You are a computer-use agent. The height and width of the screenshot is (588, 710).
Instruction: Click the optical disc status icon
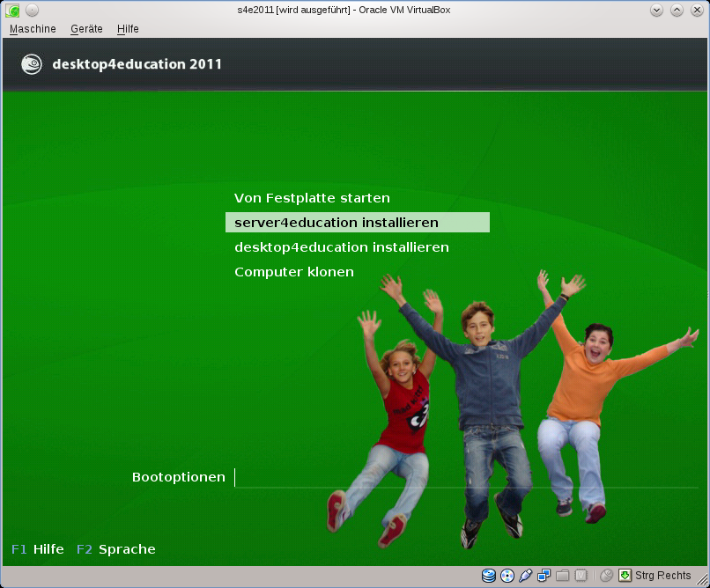point(507,576)
